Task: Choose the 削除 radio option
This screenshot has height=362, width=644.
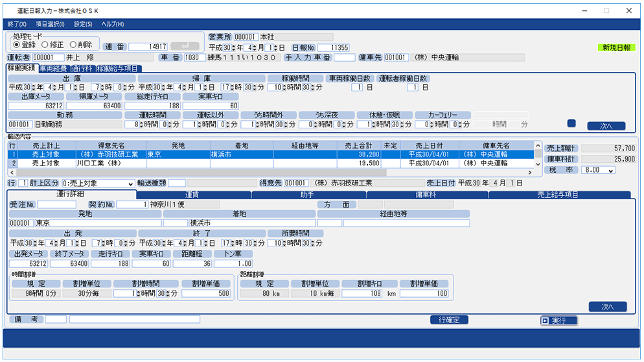Action: [74, 44]
